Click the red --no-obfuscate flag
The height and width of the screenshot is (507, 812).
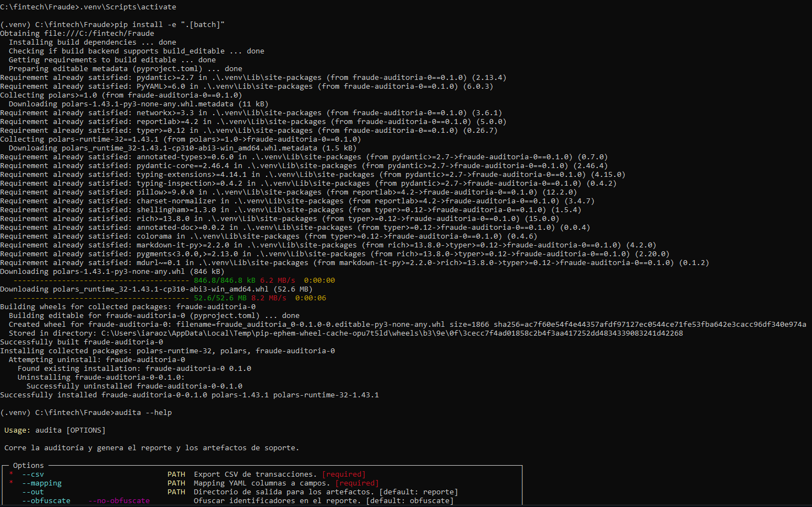pos(119,501)
